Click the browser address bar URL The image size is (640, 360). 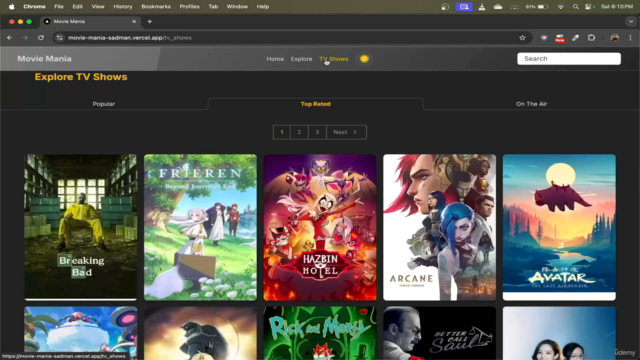coord(130,38)
